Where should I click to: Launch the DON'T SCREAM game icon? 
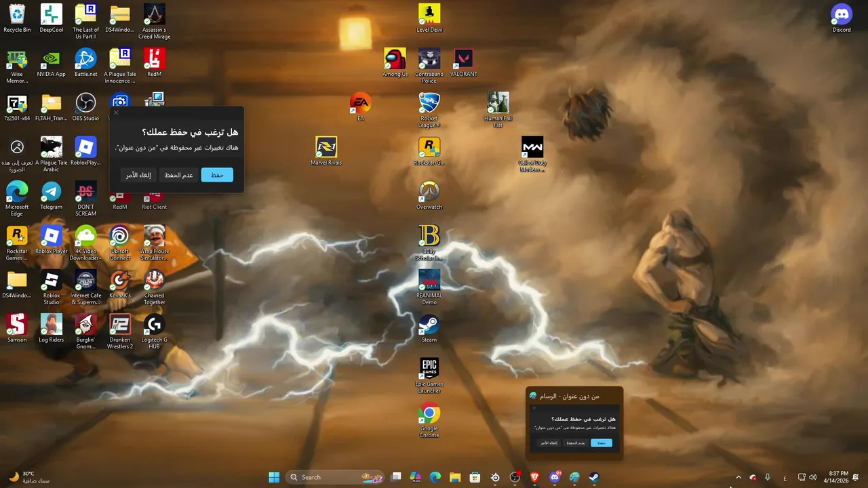(x=86, y=199)
